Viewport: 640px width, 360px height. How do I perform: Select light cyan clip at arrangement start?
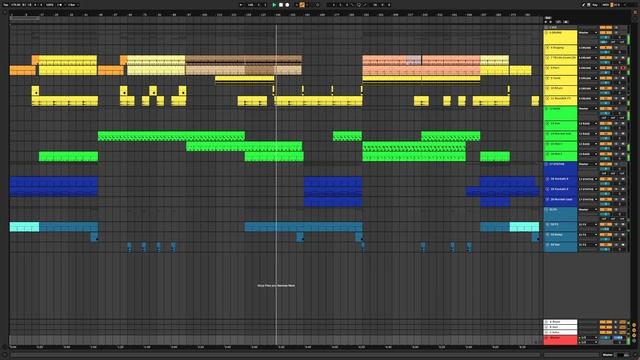(24, 227)
